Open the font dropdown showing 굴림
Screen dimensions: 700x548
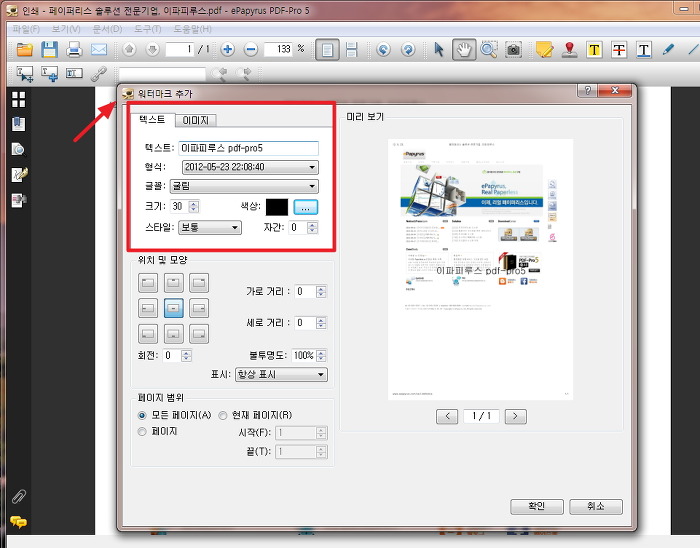pyautogui.click(x=244, y=186)
